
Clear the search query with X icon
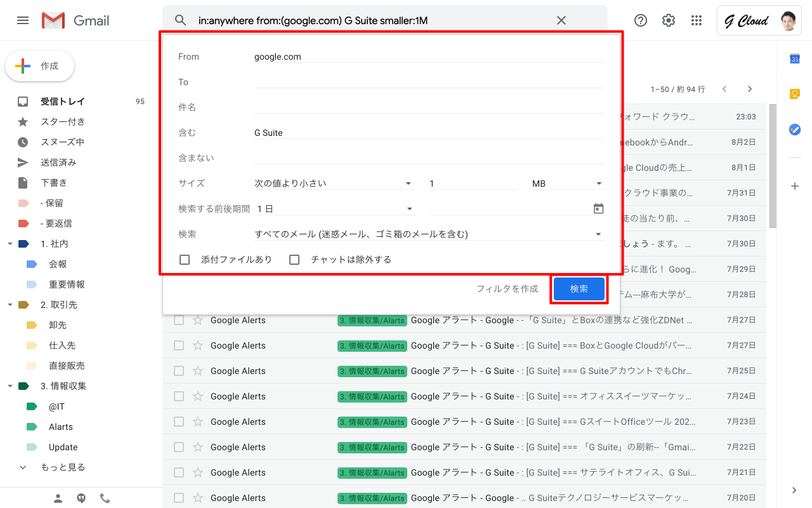coord(561,20)
